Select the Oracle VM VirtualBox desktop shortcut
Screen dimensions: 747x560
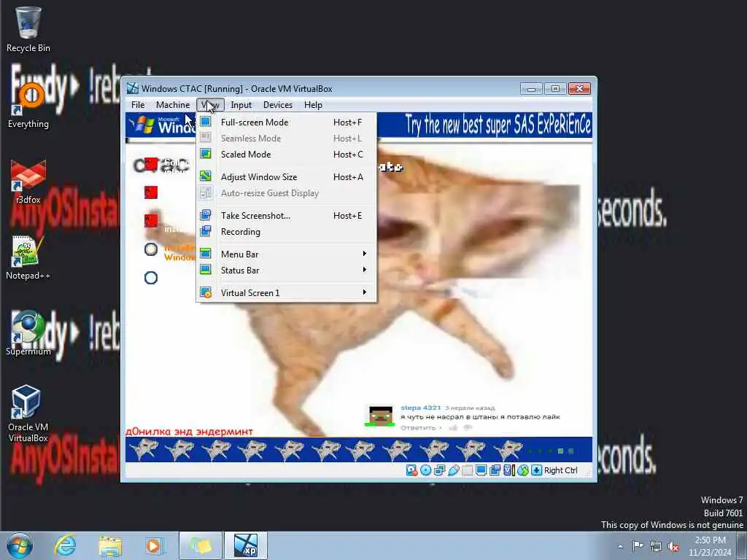[x=28, y=413]
